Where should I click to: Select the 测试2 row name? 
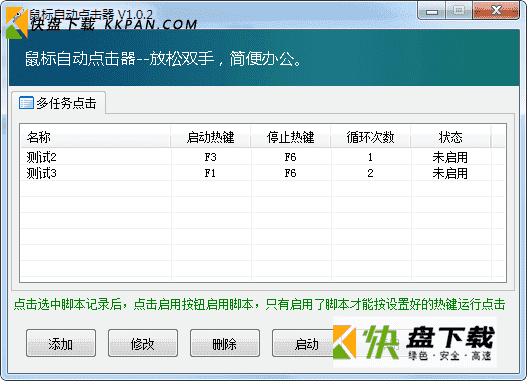pyautogui.click(x=42, y=157)
